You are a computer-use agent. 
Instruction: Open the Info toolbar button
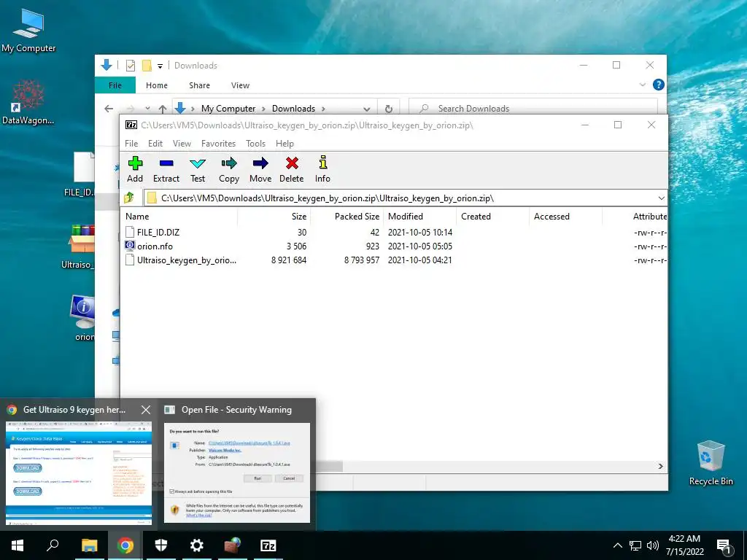tap(322, 169)
